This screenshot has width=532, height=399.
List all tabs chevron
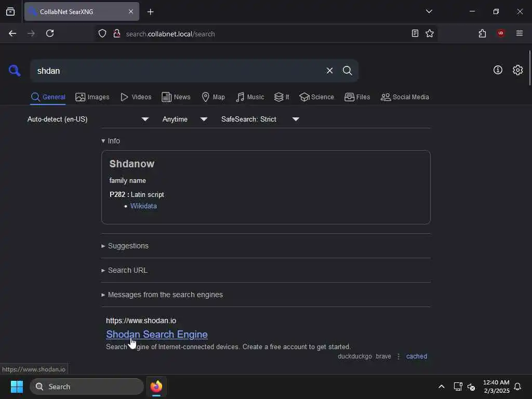(x=429, y=11)
